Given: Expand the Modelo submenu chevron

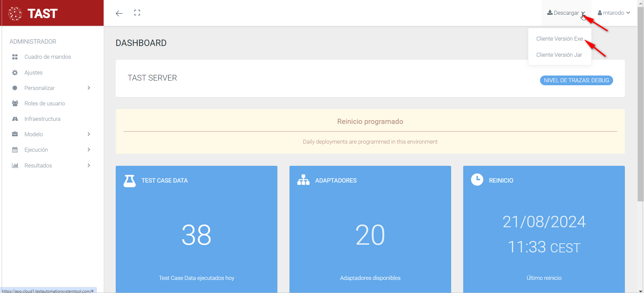Looking at the screenshot, I should tap(89, 134).
